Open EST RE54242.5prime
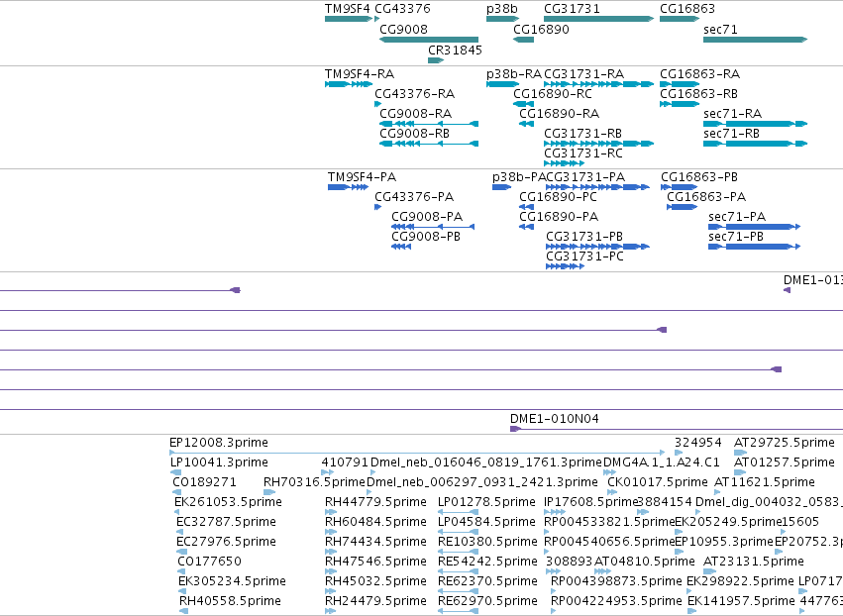The image size is (843, 616). click(x=487, y=562)
